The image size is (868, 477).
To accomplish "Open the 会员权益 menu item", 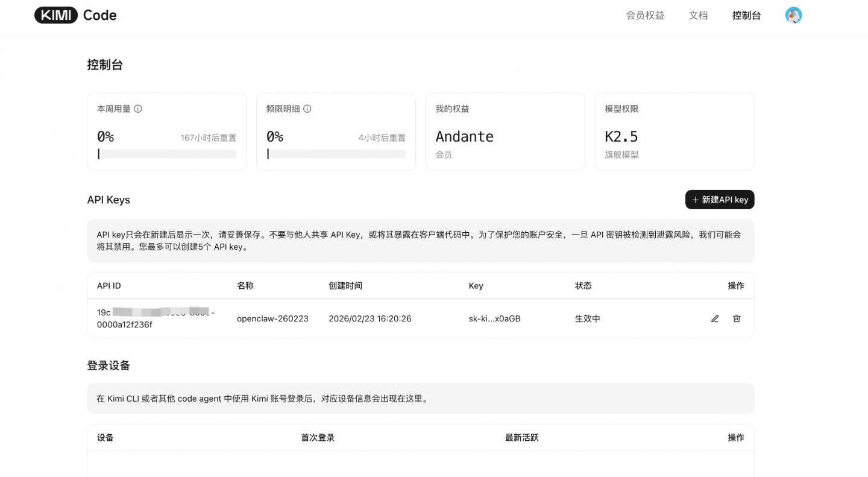I will pos(644,15).
